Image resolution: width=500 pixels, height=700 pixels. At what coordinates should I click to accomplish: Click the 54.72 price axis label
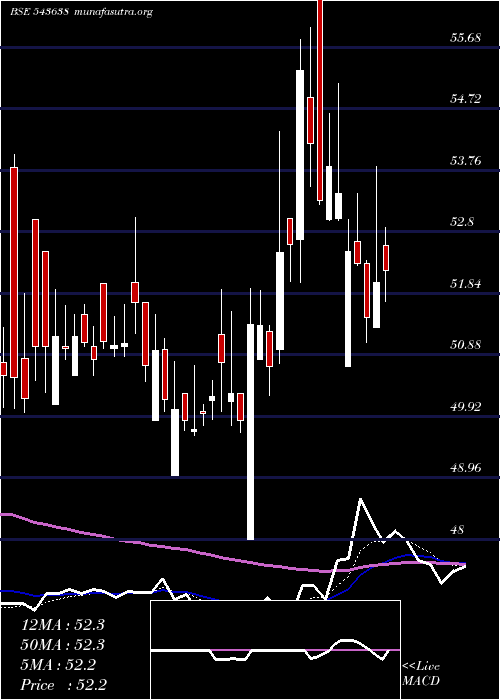click(x=465, y=99)
